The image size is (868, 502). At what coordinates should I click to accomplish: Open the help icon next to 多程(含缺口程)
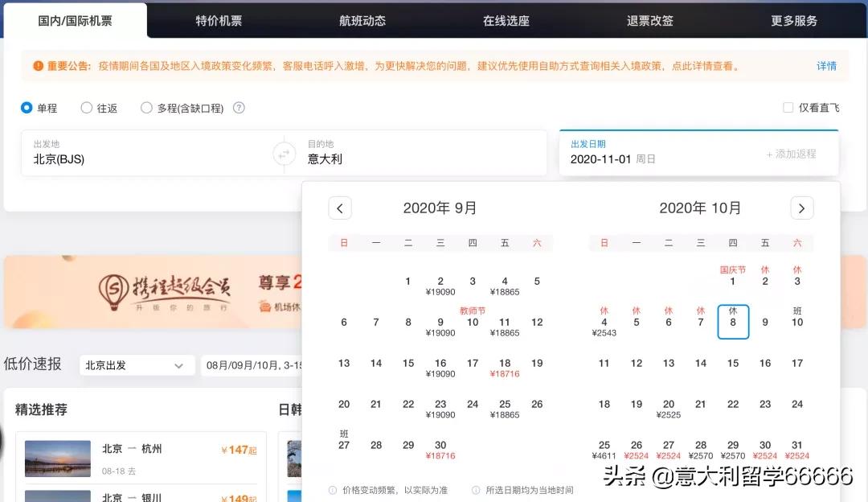[238, 107]
